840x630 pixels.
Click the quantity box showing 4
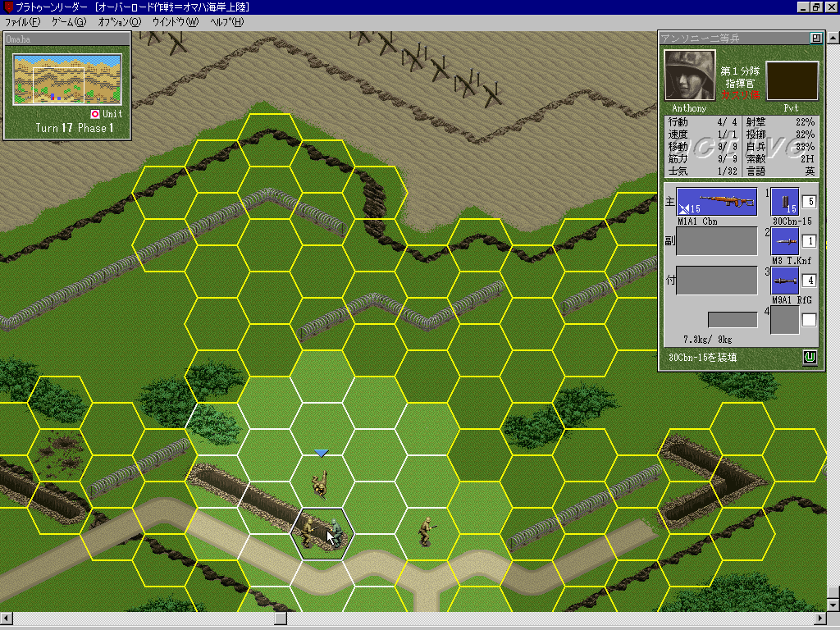point(809,281)
